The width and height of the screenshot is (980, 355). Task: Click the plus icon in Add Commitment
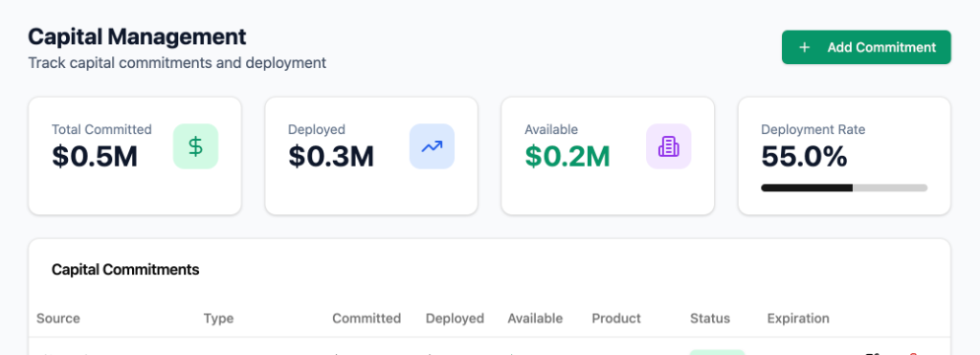tap(805, 48)
